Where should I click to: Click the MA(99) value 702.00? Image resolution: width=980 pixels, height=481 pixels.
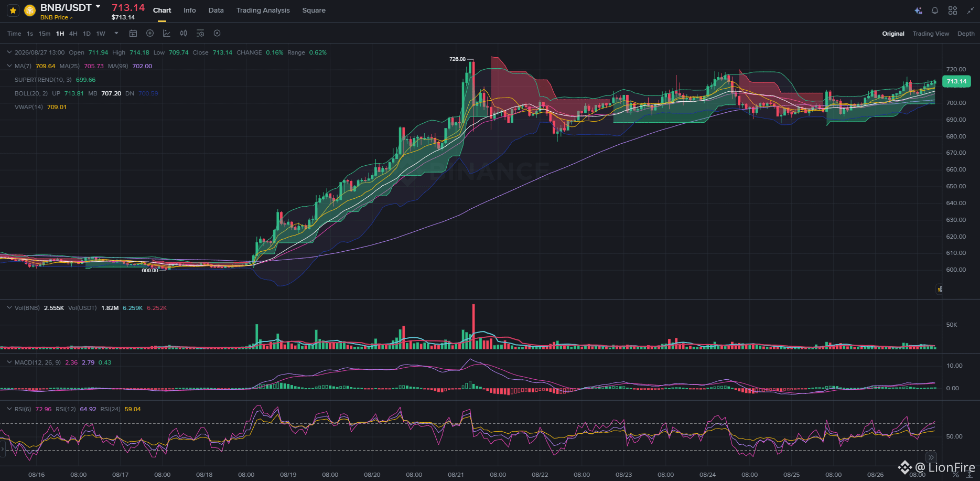[x=142, y=66]
